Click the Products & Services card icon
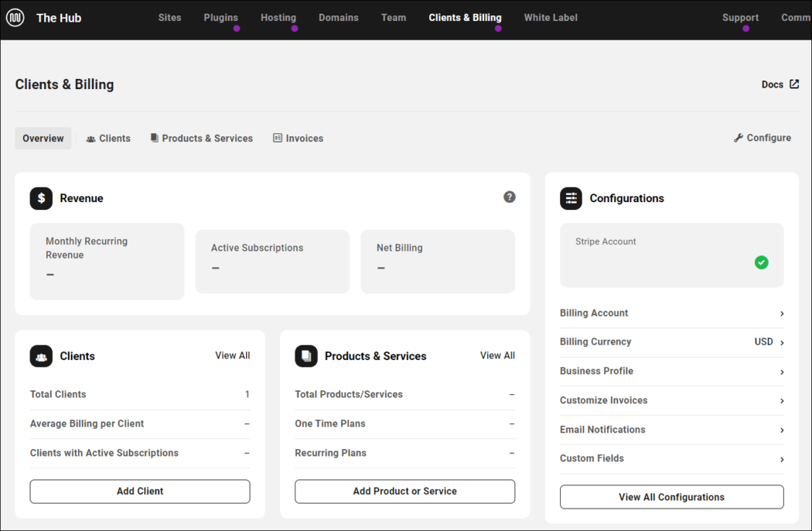 point(305,356)
